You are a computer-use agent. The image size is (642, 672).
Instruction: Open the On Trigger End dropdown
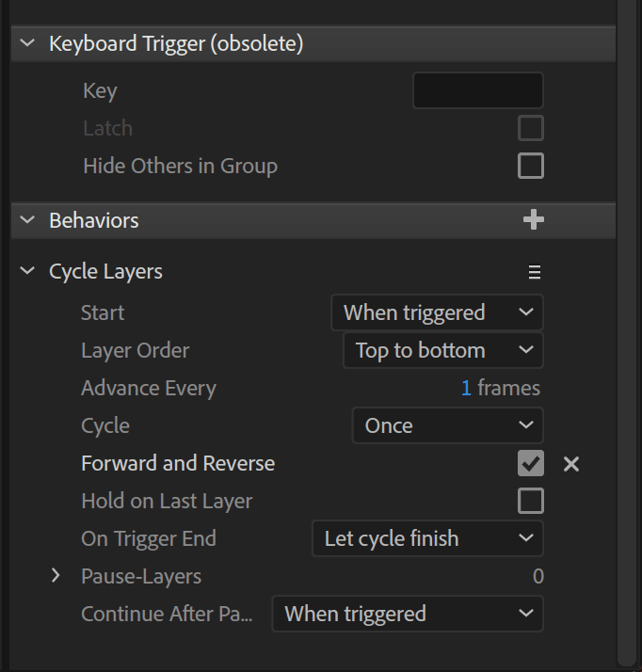pos(427,538)
